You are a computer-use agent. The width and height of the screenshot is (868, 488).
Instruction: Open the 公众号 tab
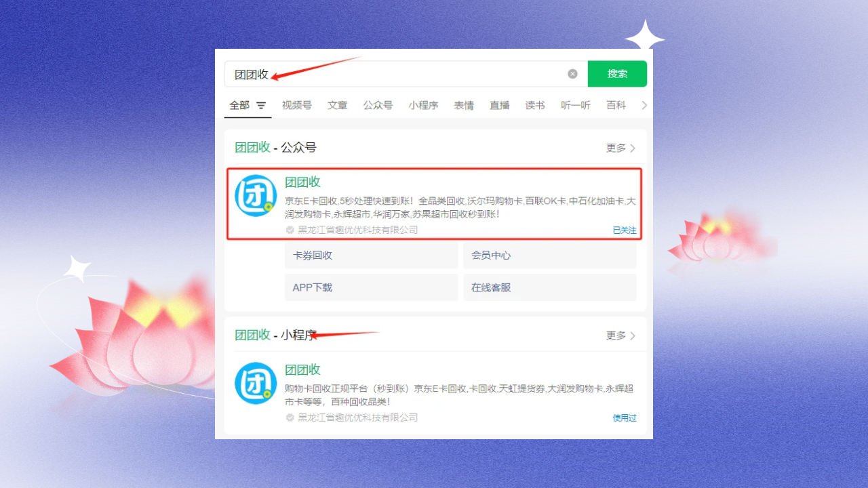[378, 106]
